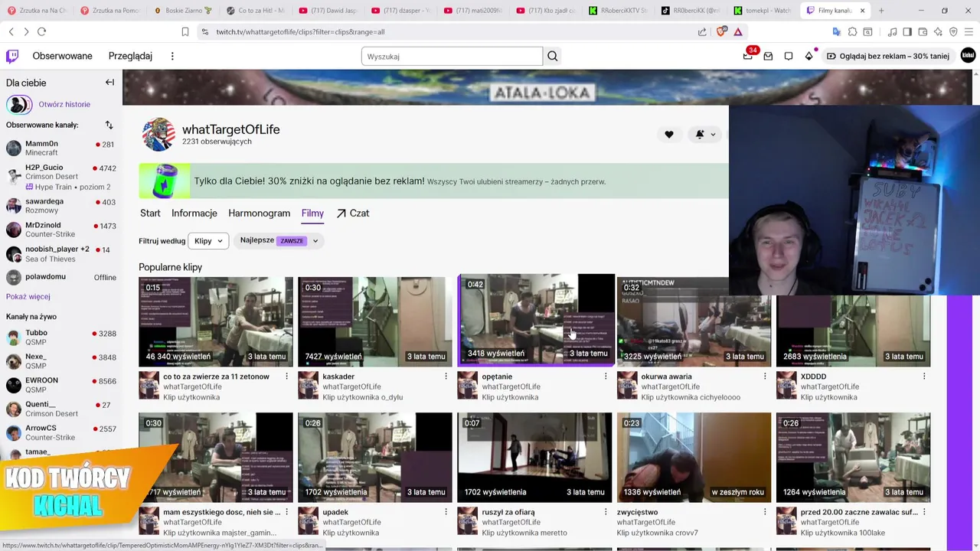Viewport: 980px width, 551px height.
Task: Open the browser share page icon
Action: (702, 31)
